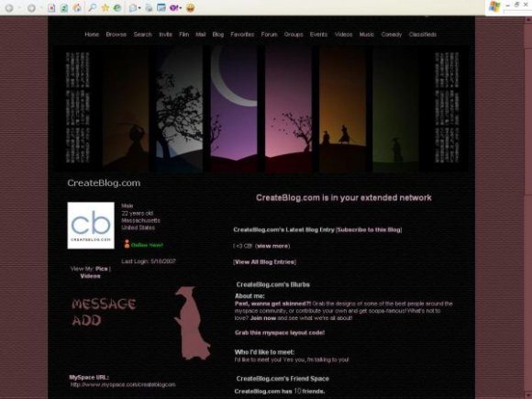Click the view more blog link
This screenshot has width=532, height=399.
click(272, 246)
